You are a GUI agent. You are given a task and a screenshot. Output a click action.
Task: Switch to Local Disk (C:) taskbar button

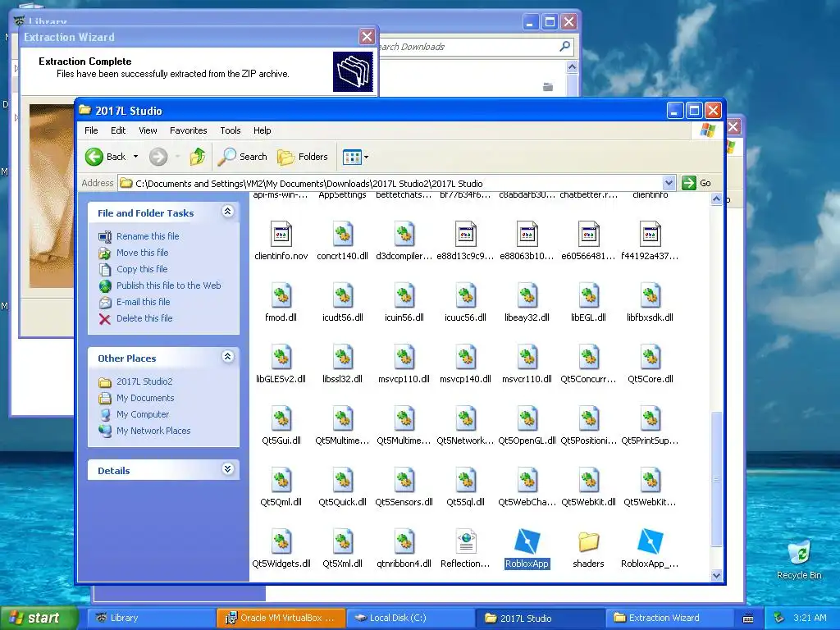click(x=410, y=618)
